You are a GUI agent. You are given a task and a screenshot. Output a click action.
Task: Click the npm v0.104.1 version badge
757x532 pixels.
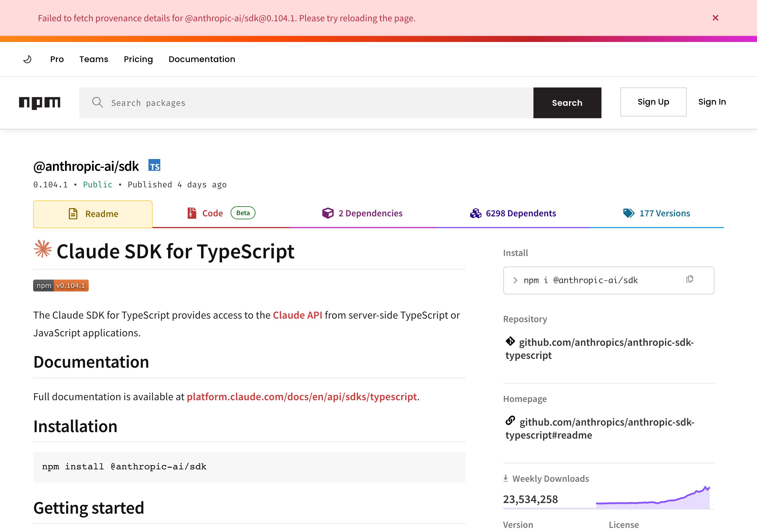[x=61, y=286]
